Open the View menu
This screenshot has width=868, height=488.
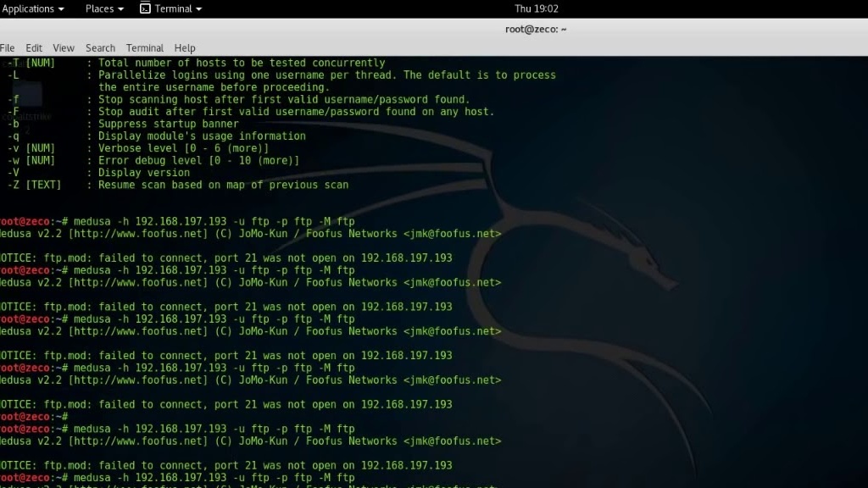click(64, 48)
